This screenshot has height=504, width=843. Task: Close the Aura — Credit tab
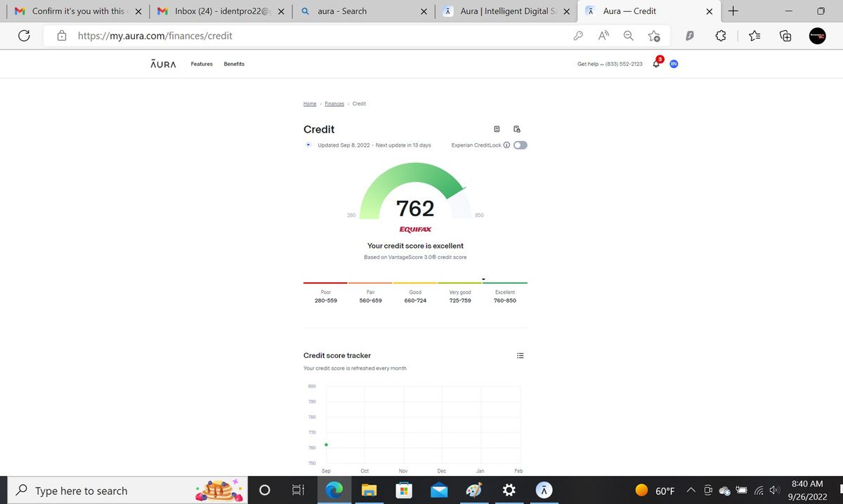click(710, 11)
